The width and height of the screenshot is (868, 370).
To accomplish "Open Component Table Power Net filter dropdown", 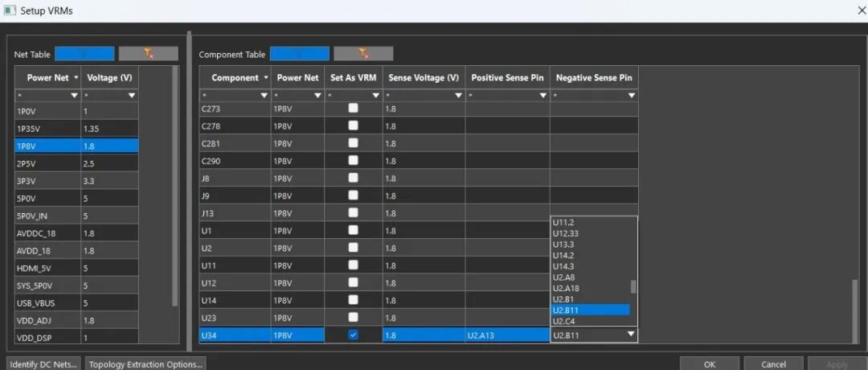I will (317, 95).
